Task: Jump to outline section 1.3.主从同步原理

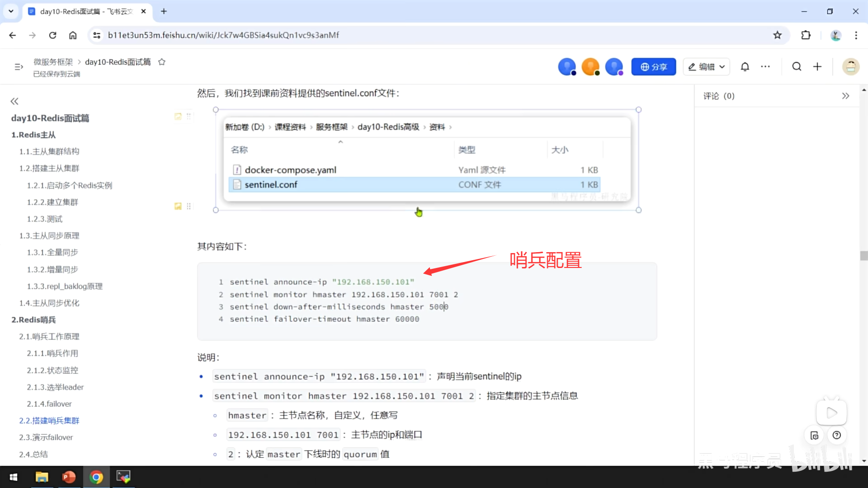Action: (x=49, y=235)
